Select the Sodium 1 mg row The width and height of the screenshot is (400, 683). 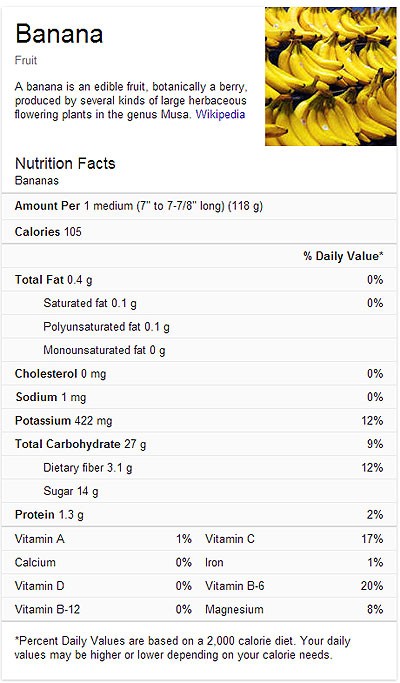click(199, 397)
